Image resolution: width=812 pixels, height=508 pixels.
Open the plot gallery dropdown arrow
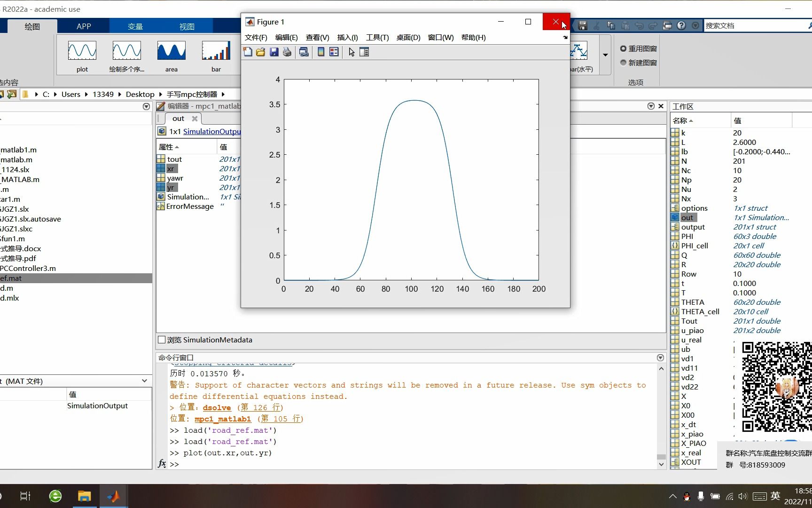pos(605,56)
